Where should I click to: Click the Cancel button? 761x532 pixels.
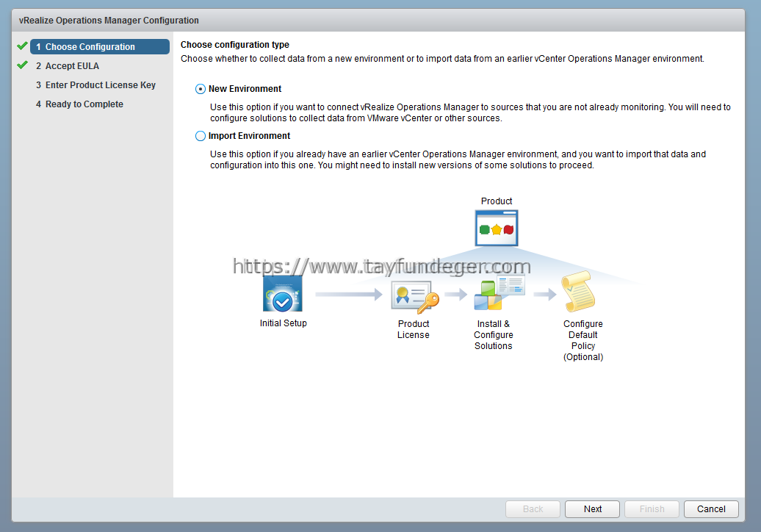[x=711, y=509]
